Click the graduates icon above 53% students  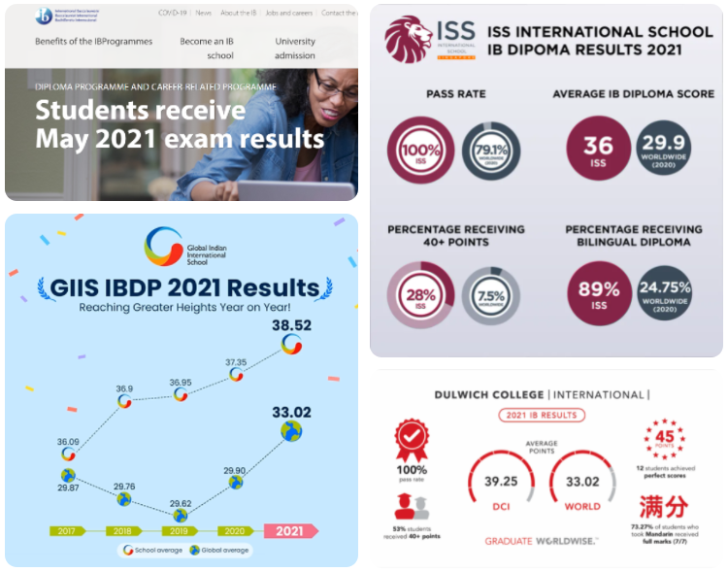[x=412, y=507]
